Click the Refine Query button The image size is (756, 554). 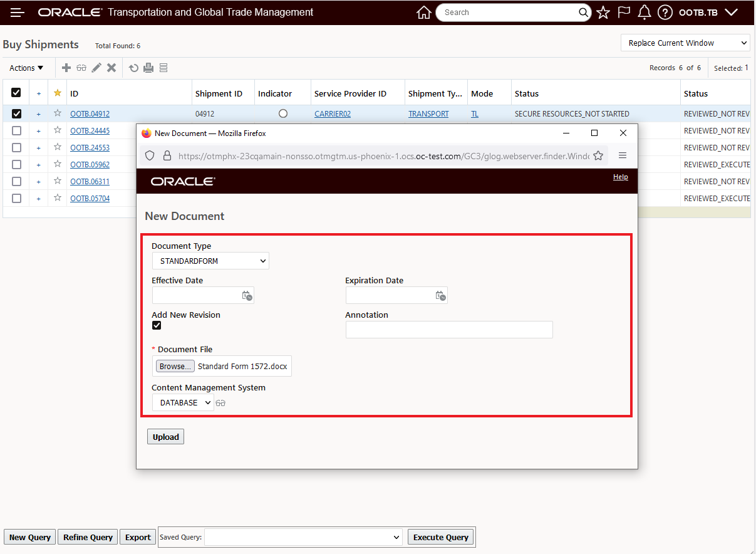[88, 537]
